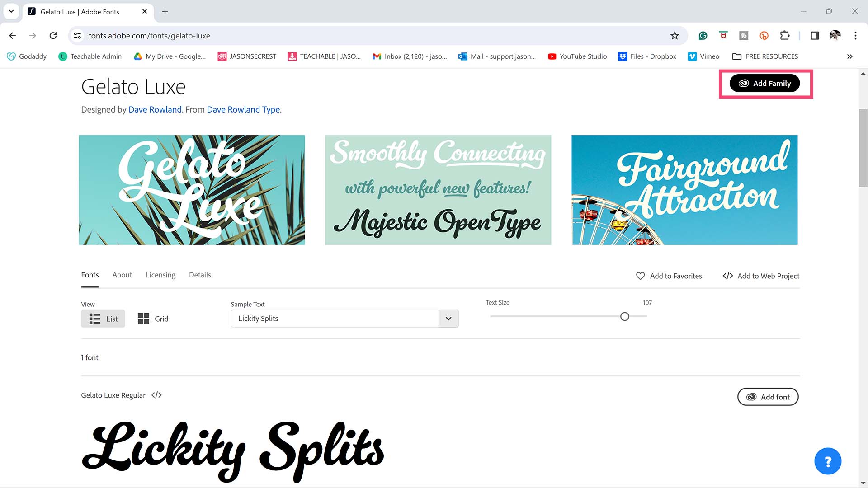The image size is (868, 488).
Task: Open site information icon in address bar
Action: click(x=78, y=36)
